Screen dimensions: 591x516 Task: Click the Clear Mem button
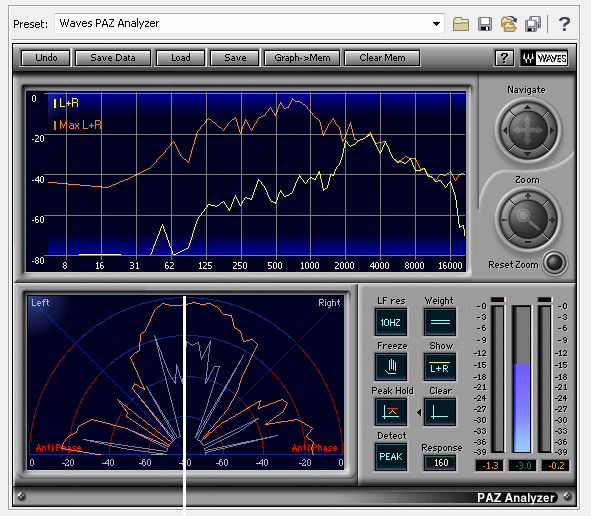(382, 58)
